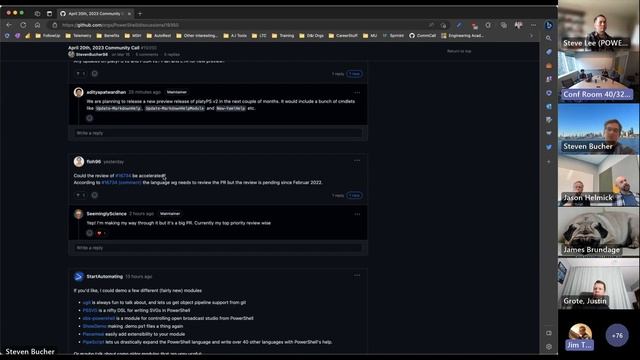This screenshot has width=640, height=360.
Task: Click the StartAutomating username
Action: tap(104, 276)
